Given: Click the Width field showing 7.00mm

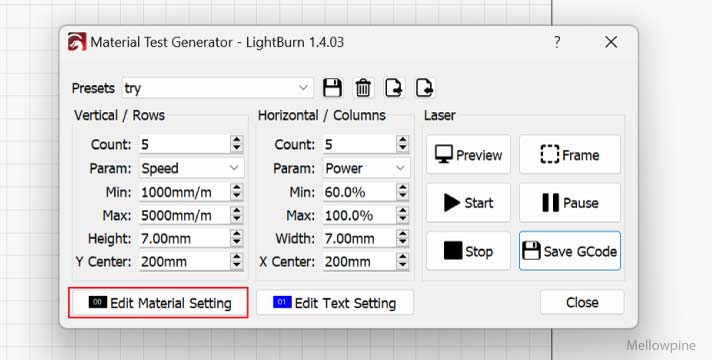Looking at the screenshot, I should 360,238.
